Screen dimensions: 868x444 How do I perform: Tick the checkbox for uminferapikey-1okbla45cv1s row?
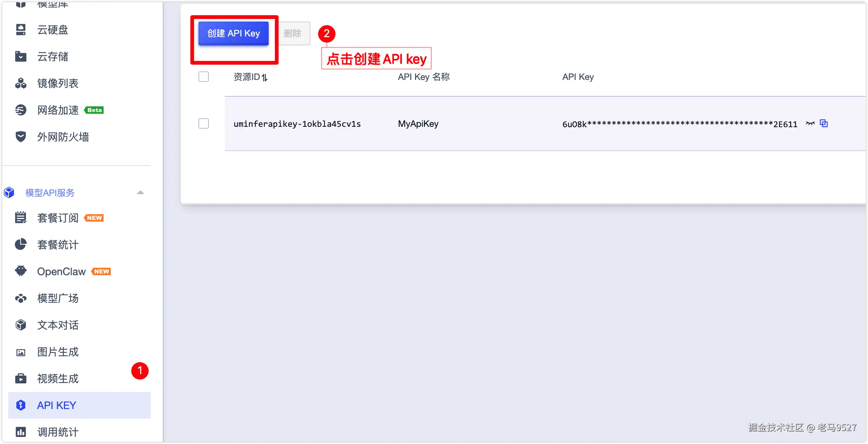click(x=204, y=123)
